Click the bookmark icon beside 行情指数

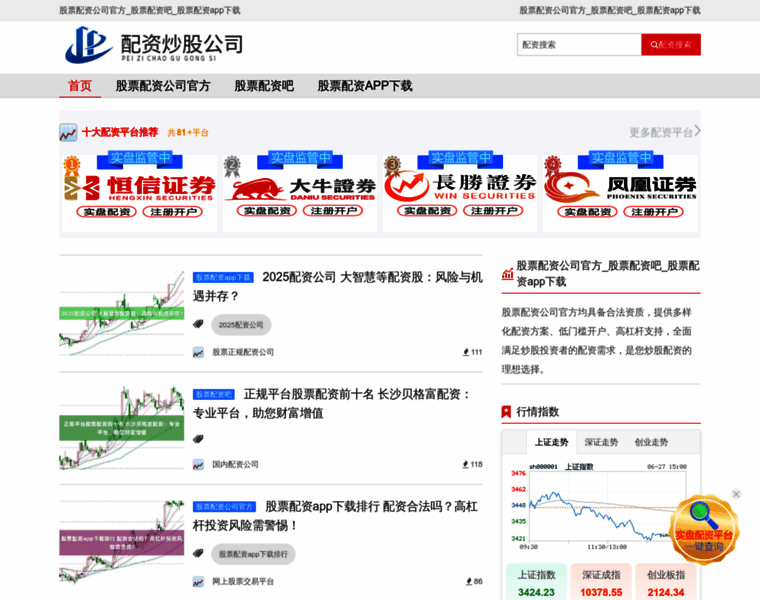506,412
